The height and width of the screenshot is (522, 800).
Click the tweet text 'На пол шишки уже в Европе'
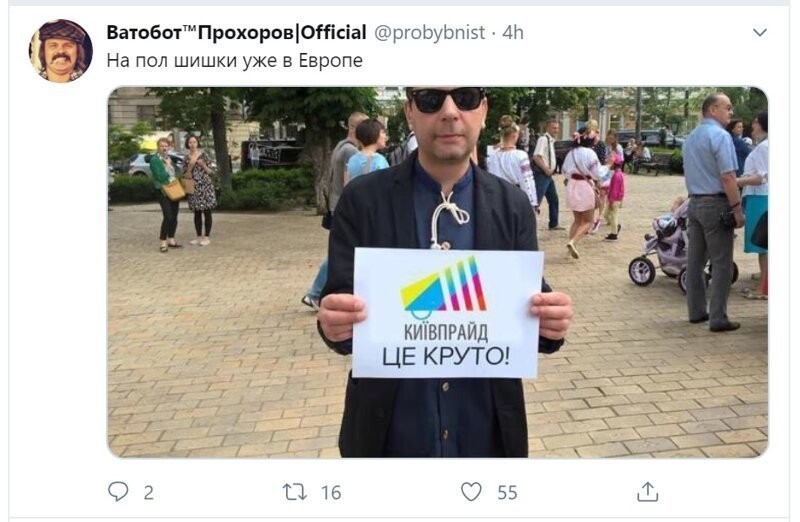click(234, 60)
